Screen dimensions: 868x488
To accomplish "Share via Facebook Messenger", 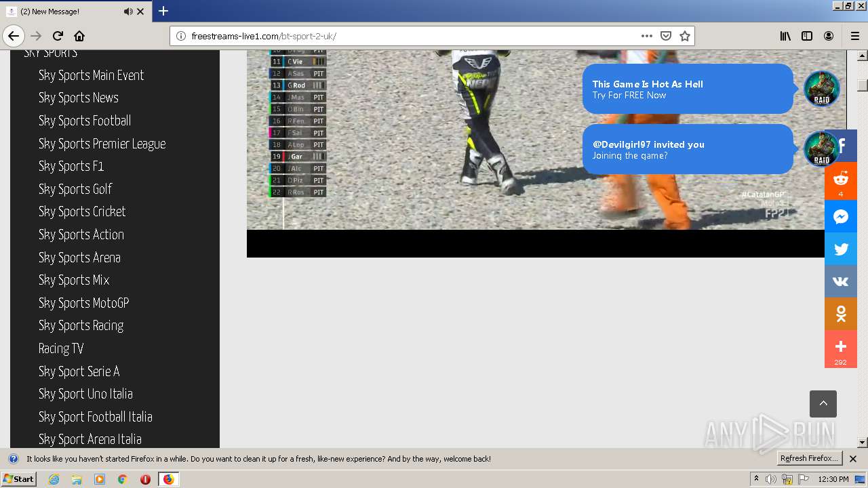I will 841,216.
